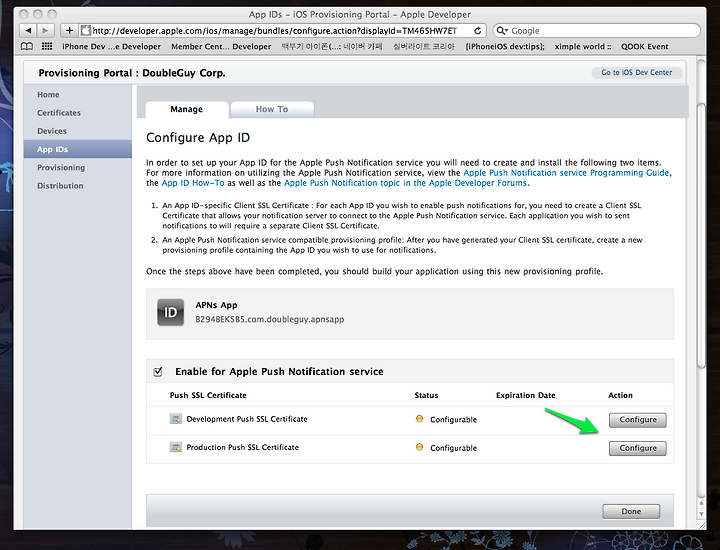Click the vertical page scrollbar
This screenshot has height=550, width=720.
(x=701, y=237)
